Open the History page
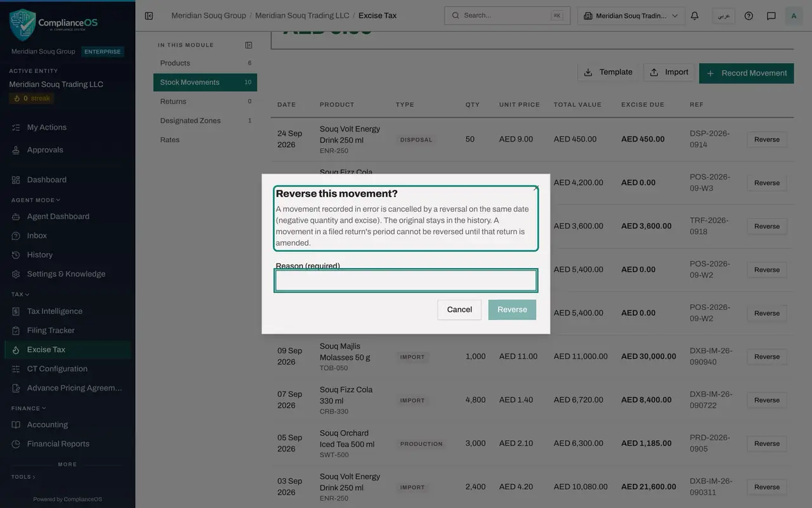Screen dimensions: 812x508 (x=68, y=255)
